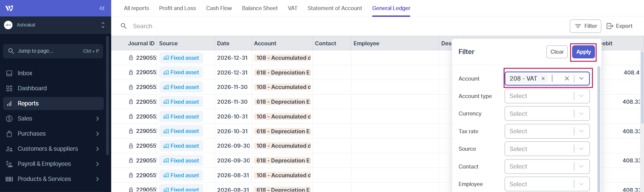Click the Export icon button
The image size is (644, 192).
pyautogui.click(x=610, y=26)
